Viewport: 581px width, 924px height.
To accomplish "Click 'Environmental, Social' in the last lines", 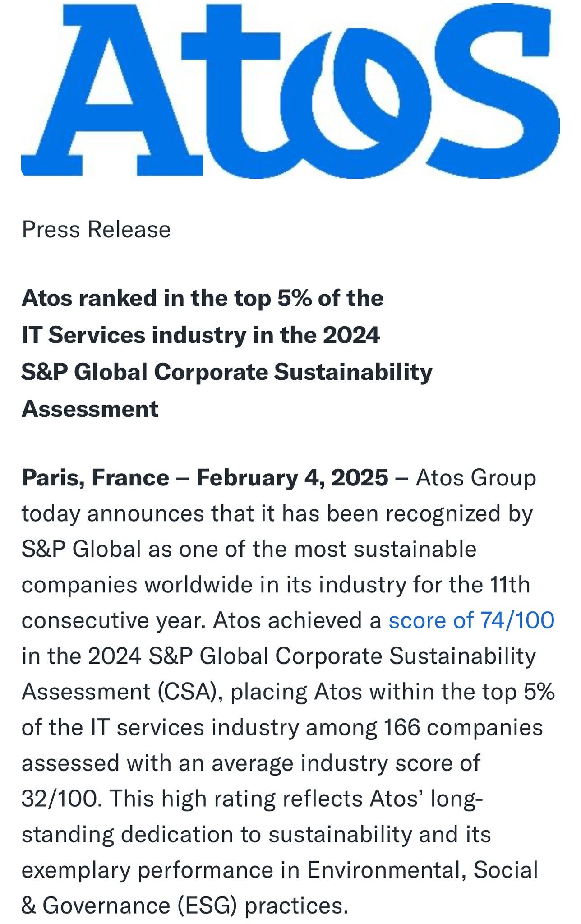I will tap(423, 870).
